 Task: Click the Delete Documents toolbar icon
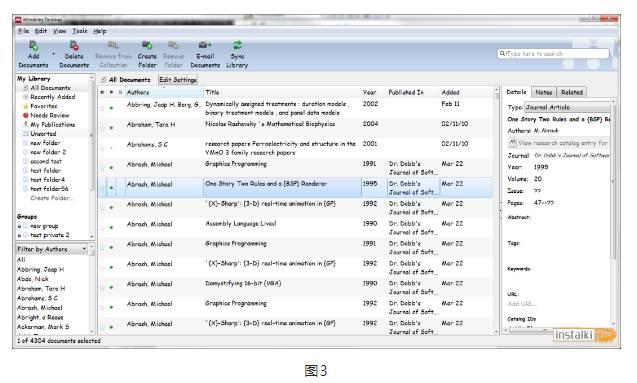point(74,45)
